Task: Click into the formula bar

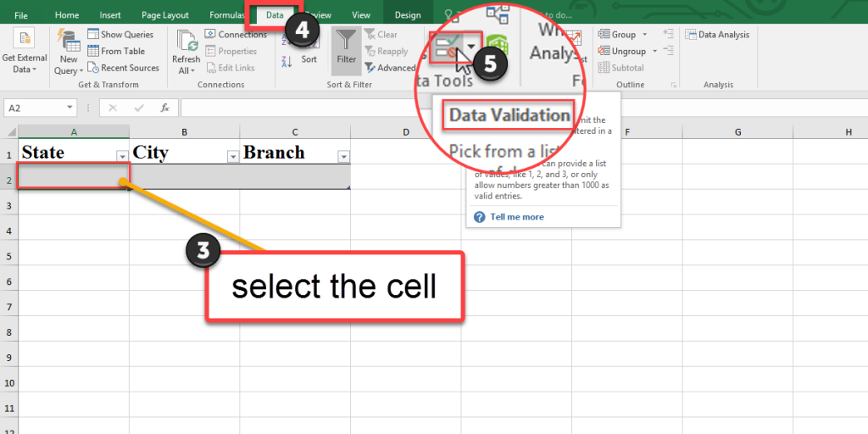Action: (x=524, y=108)
